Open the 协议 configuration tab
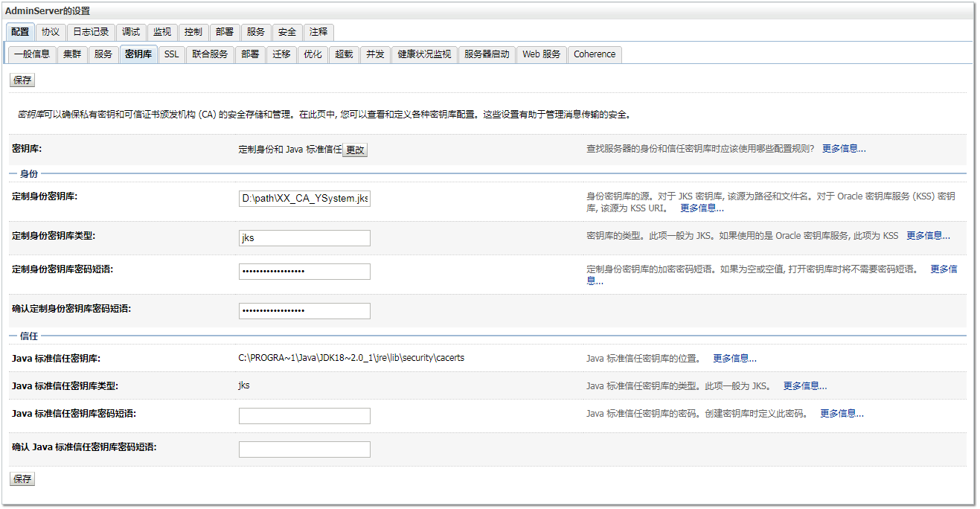This screenshot has height=509, width=980. pos(49,32)
